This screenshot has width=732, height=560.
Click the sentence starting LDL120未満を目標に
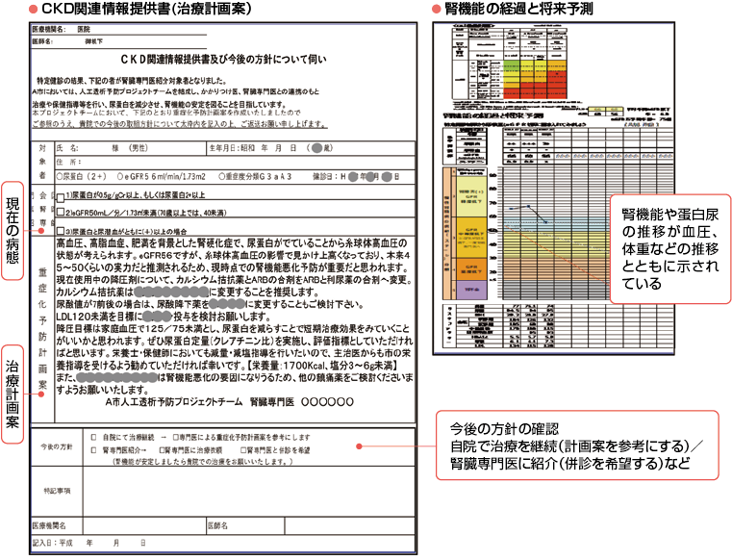tap(164, 317)
